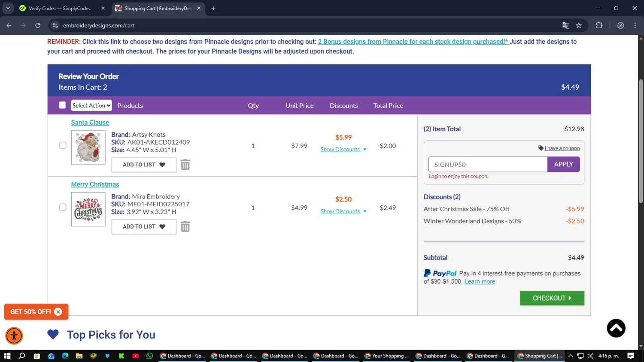Screen dimensions: 644x362
Task: Open the Windows Start menu
Action: [7, 356]
